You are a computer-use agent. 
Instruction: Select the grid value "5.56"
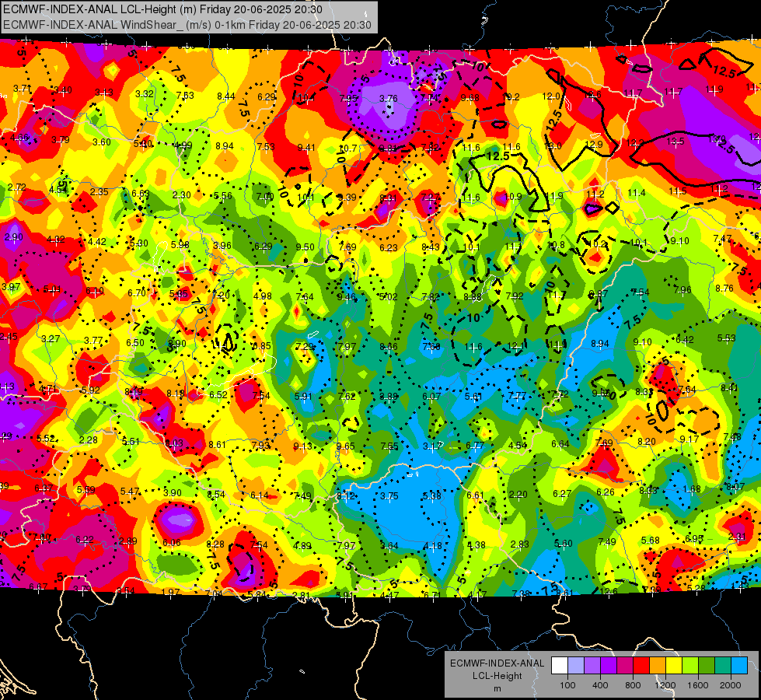223,196
